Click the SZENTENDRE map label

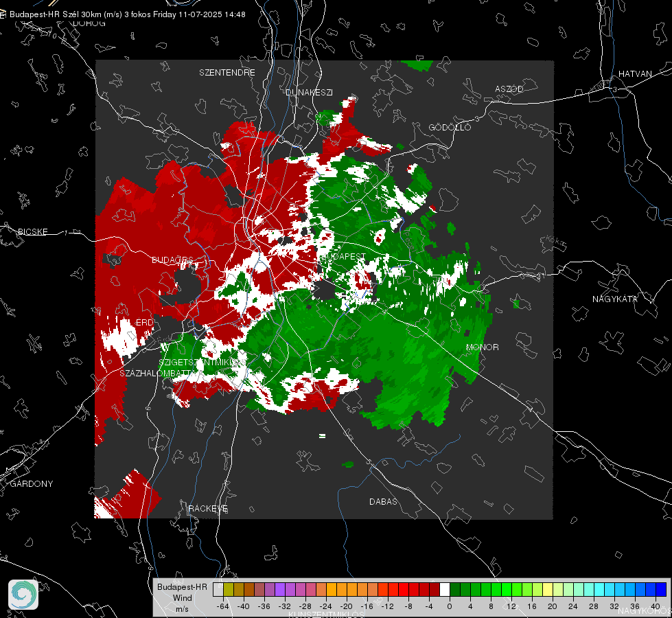coord(227,73)
